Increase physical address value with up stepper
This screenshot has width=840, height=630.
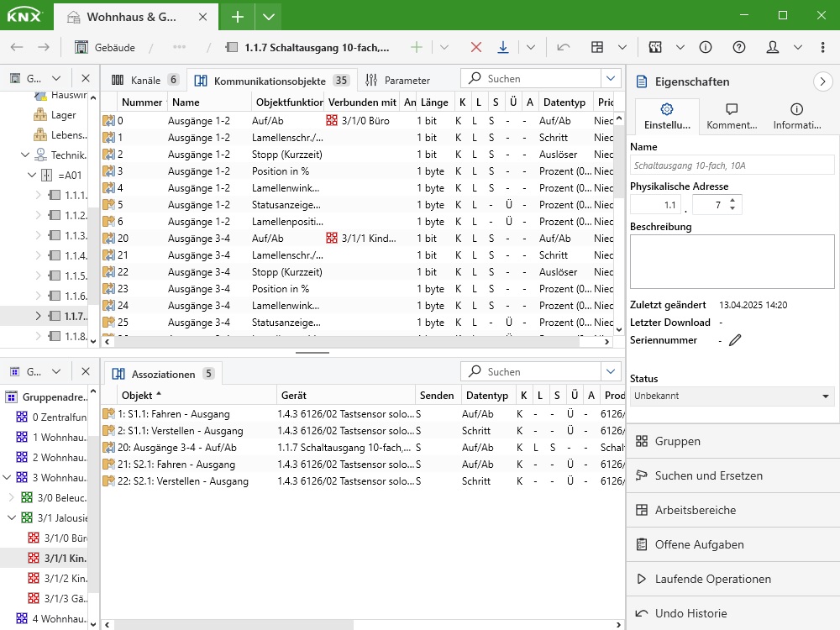pos(732,201)
